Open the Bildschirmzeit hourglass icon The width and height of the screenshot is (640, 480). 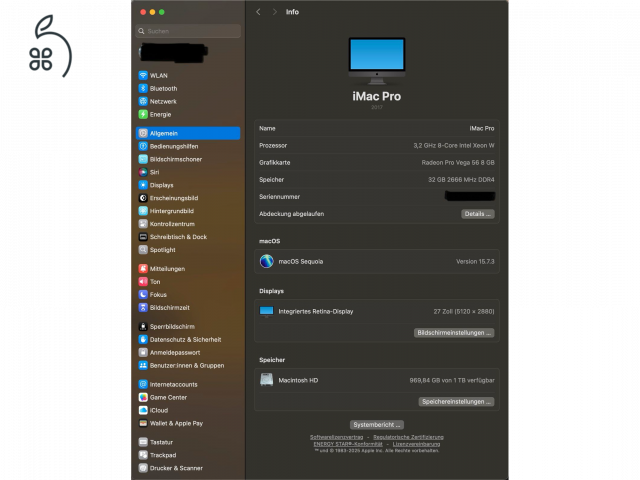point(143,307)
